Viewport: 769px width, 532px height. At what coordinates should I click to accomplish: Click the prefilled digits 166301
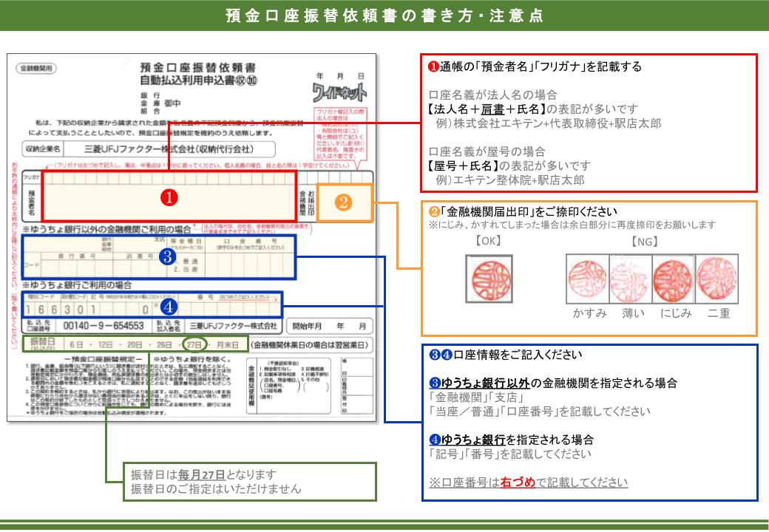[x=61, y=310]
